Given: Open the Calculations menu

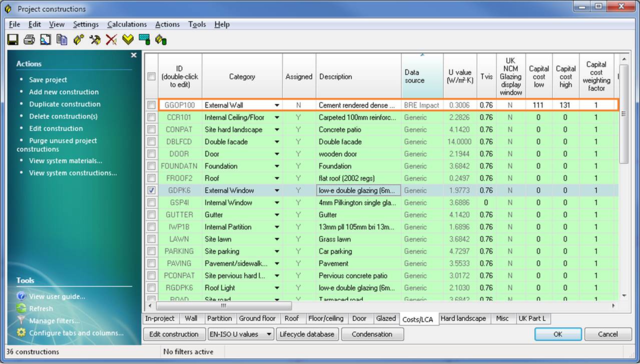Looking at the screenshot, I should click(x=127, y=24).
